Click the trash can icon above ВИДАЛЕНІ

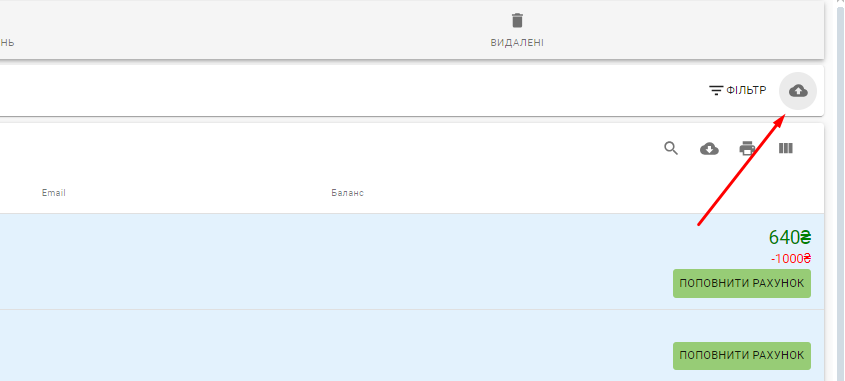click(517, 20)
